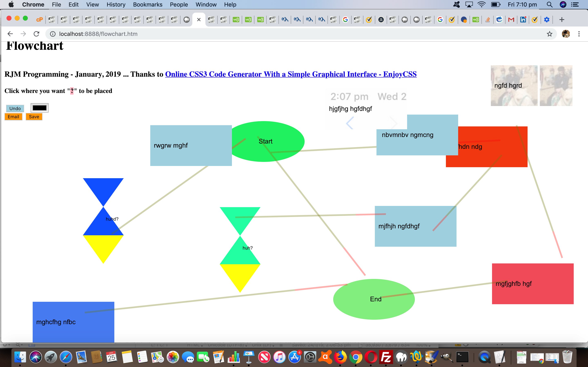Launch FileZilla from the dock
The width and height of the screenshot is (588, 367).
point(386,357)
